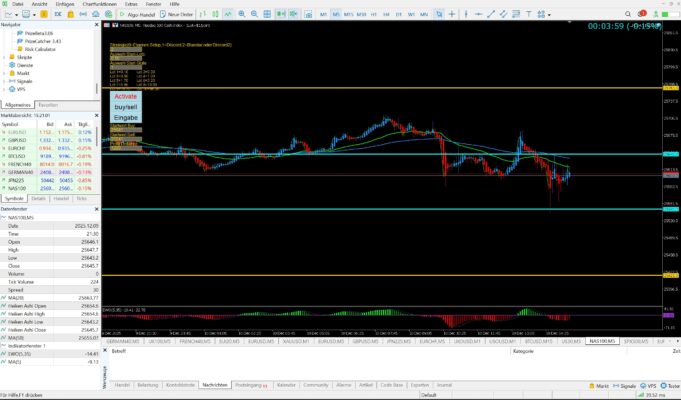Select the trendline tool
Viewport: 681px width, 400px height.
[491, 14]
